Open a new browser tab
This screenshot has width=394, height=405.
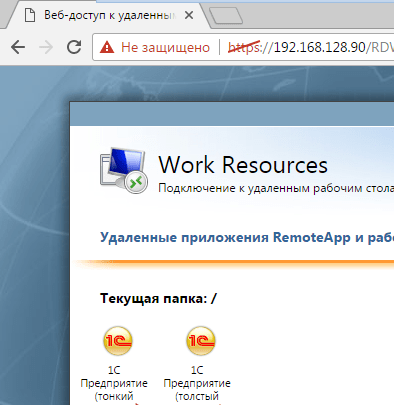click(226, 16)
